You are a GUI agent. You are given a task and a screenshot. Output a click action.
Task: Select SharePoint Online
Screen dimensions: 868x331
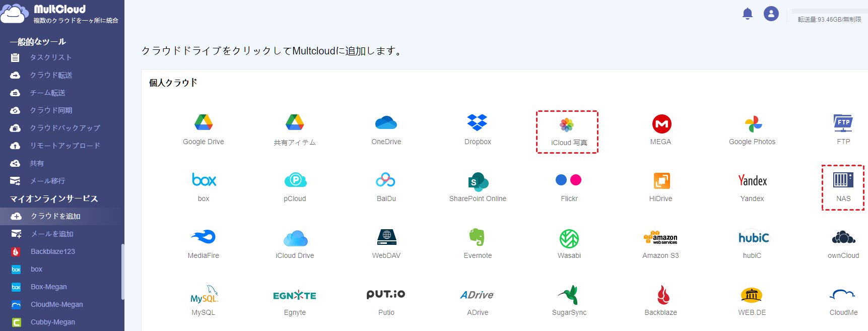pos(478,181)
